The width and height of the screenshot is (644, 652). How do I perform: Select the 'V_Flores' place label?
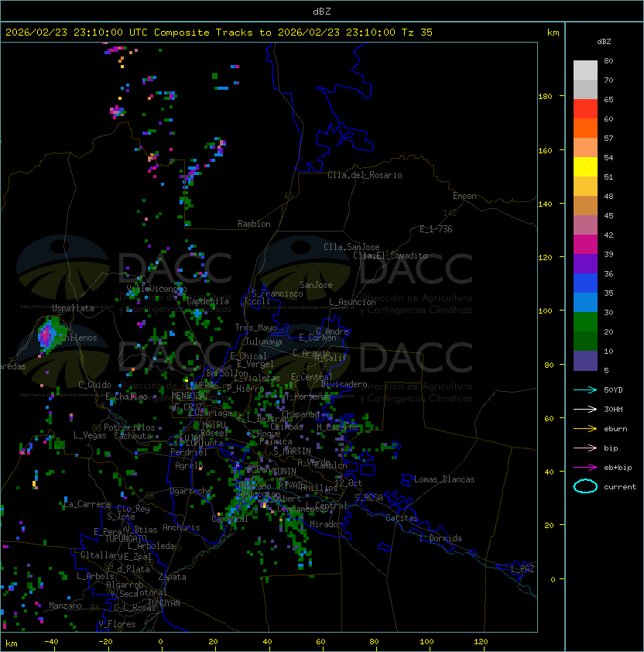pos(117,625)
